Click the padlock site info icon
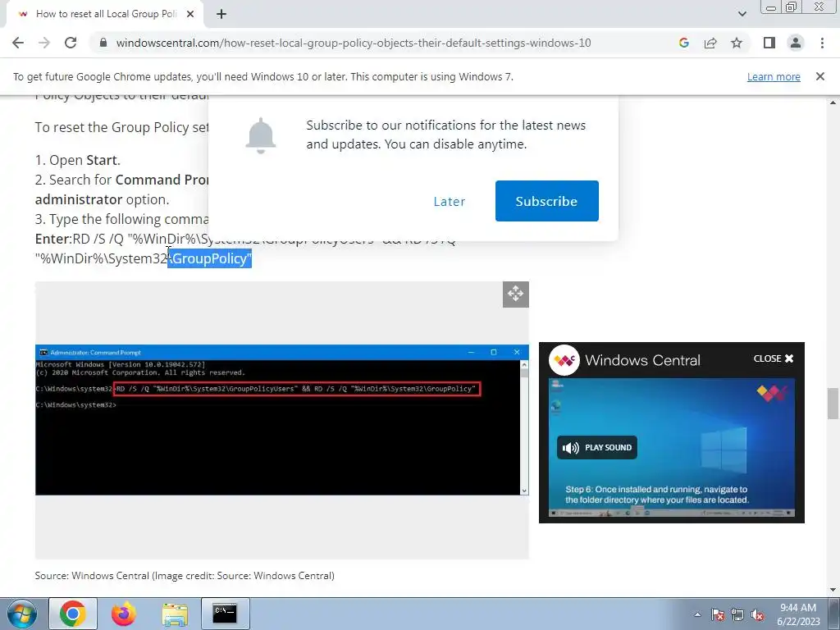840x630 pixels. coord(103,43)
